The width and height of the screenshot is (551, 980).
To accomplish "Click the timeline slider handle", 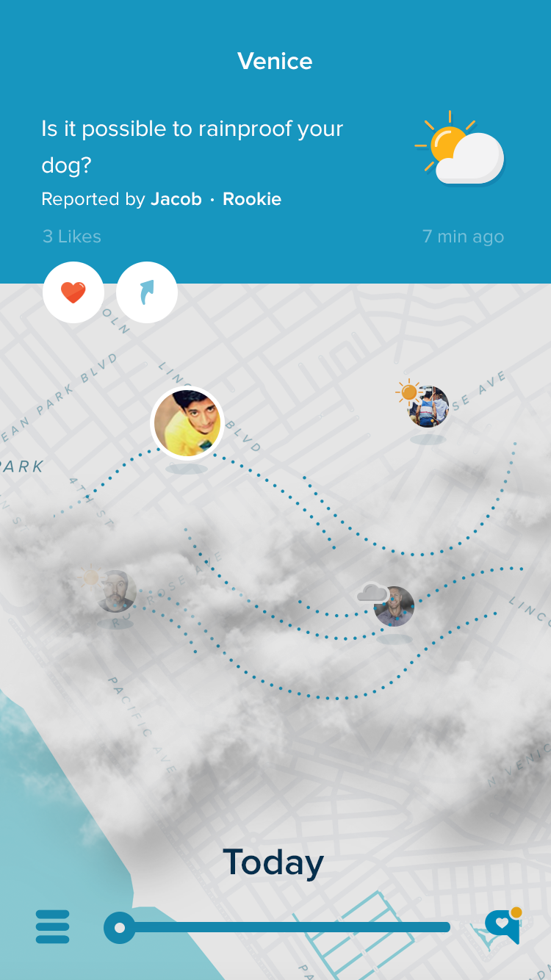I will (x=120, y=928).
